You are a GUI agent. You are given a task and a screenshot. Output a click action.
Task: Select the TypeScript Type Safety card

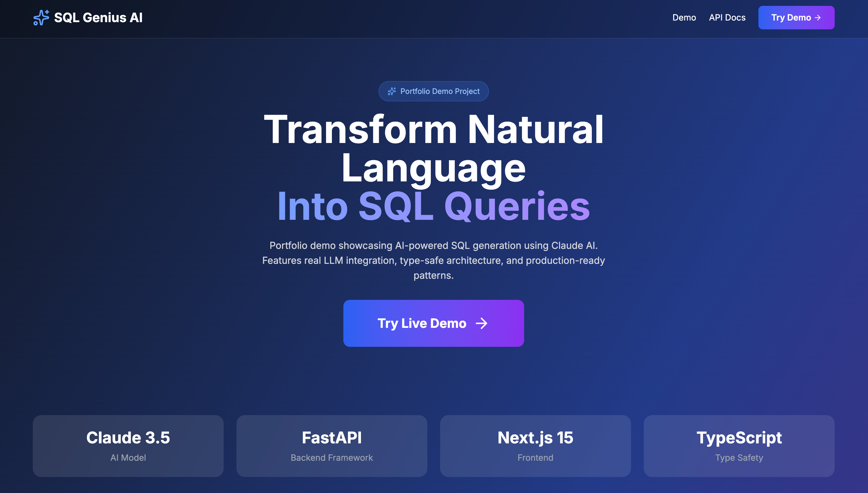click(740, 446)
